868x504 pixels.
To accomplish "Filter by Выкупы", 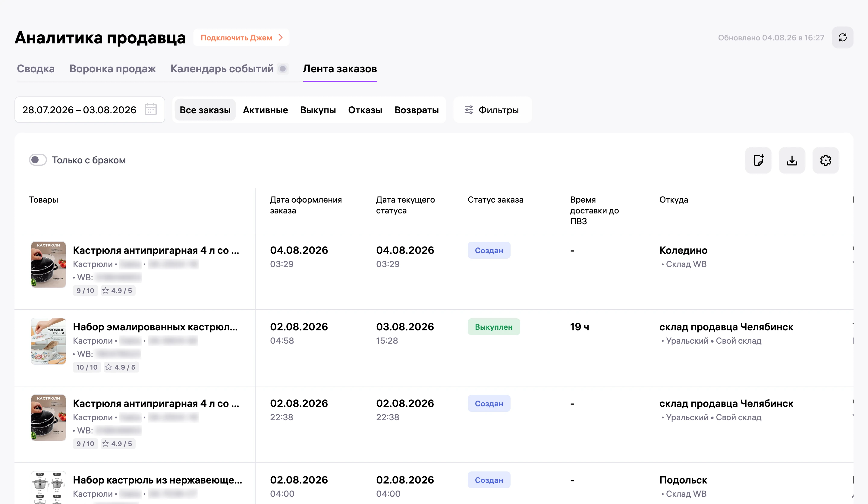I will pyautogui.click(x=318, y=110).
